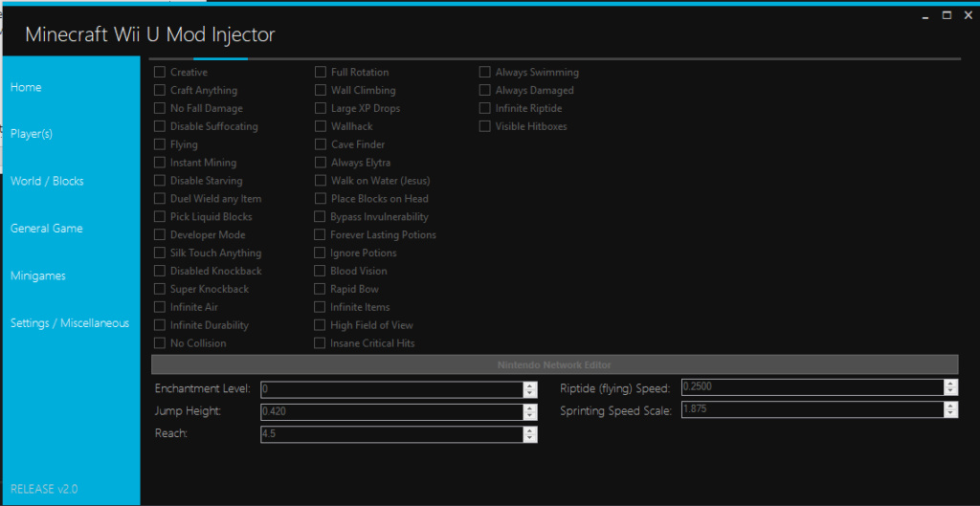Screen dimensions: 980x506
Task: Check Pick Liquid Blocks
Action: (160, 217)
